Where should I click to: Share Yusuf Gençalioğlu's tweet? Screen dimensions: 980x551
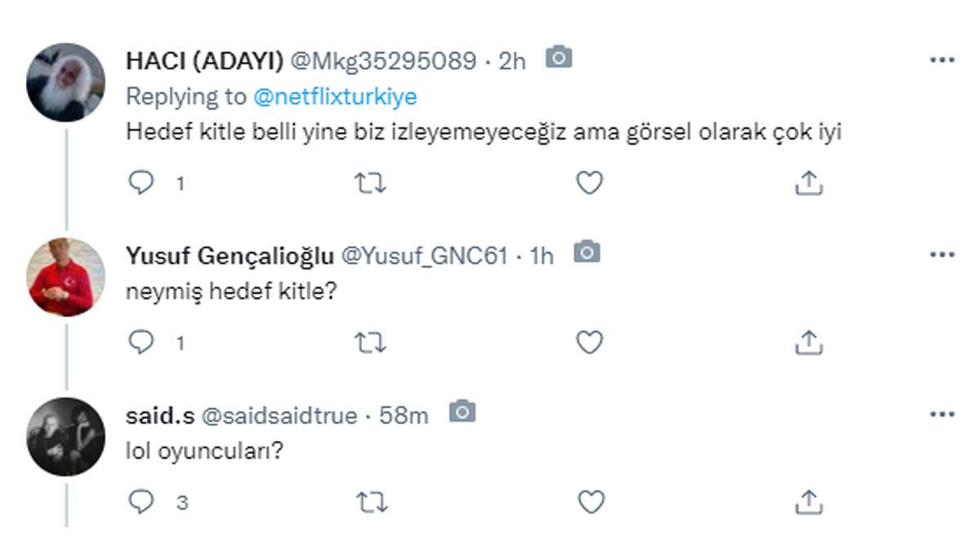tap(808, 343)
